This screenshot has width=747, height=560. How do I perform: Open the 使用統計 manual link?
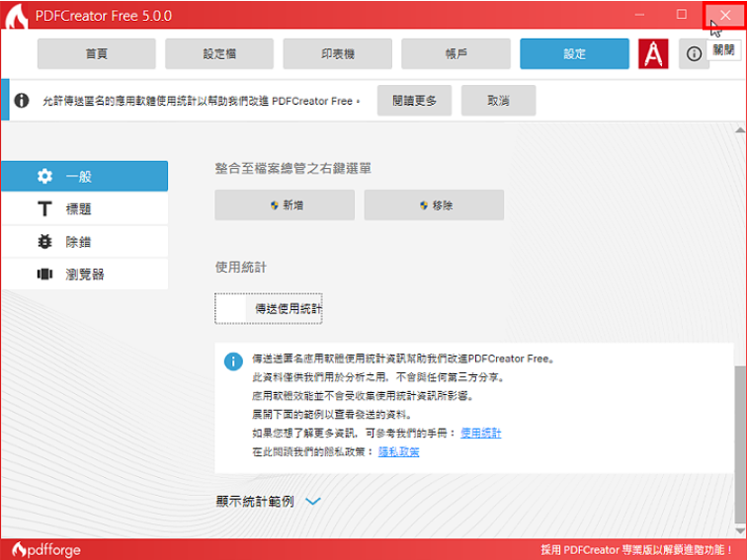click(480, 433)
